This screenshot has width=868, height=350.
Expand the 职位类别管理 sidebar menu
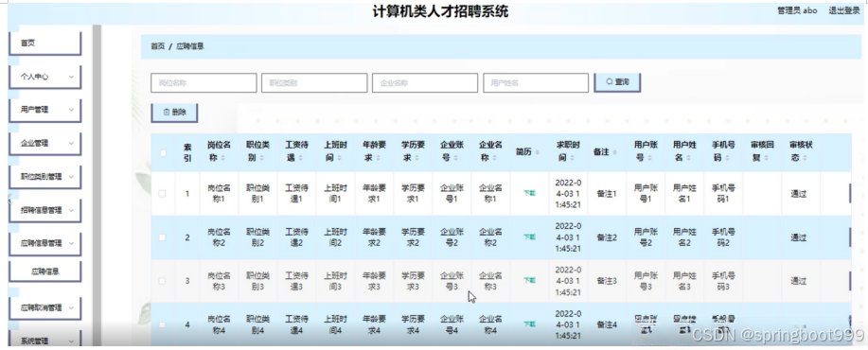(x=45, y=177)
